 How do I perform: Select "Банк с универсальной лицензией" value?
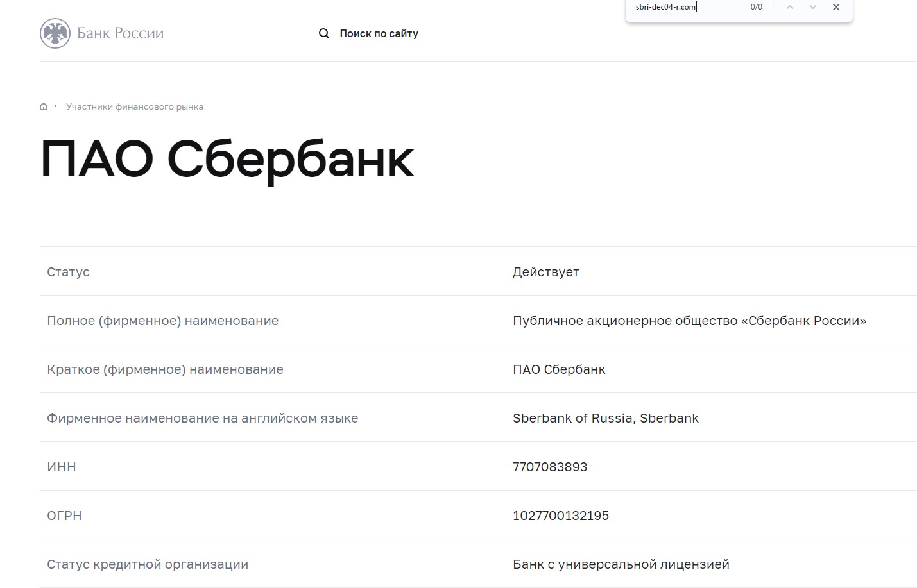(x=621, y=564)
